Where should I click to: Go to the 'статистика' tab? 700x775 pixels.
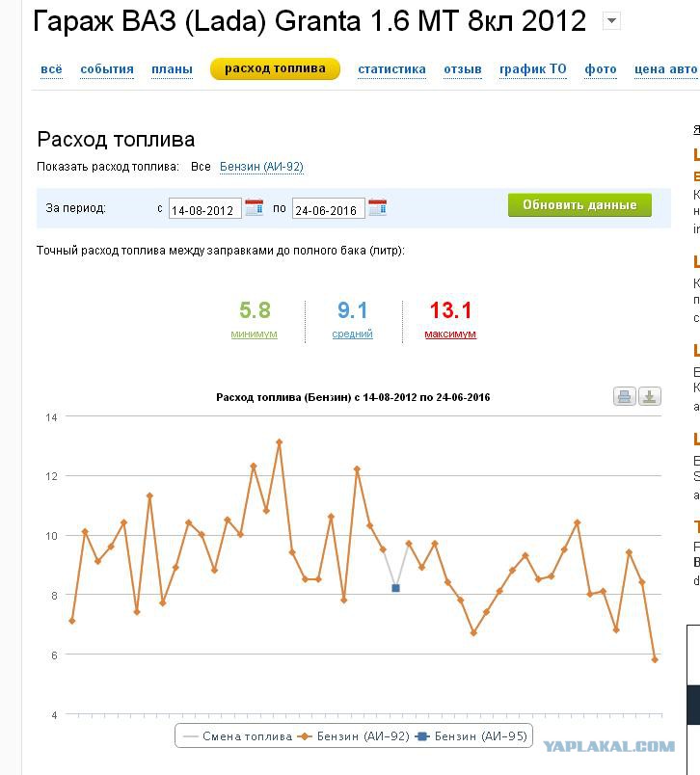[392, 69]
